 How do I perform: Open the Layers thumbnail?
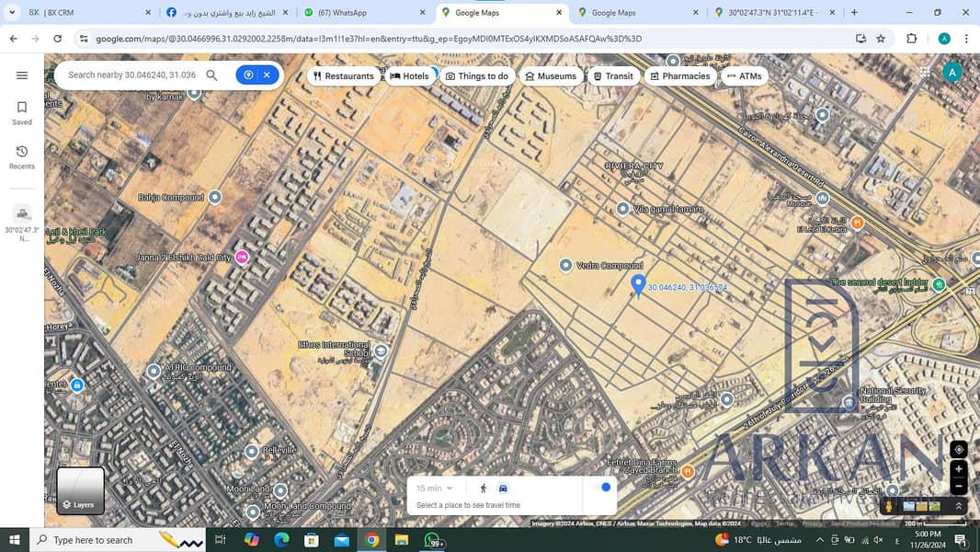pos(80,490)
